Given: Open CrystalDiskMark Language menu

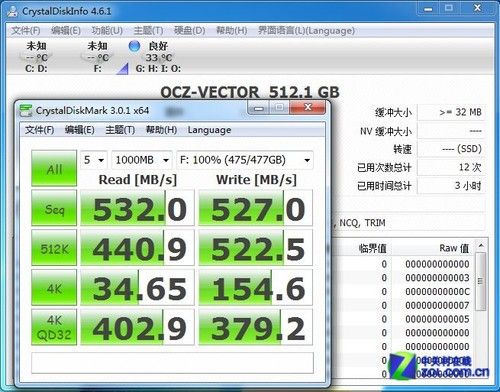Looking at the screenshot, I should (x=209, y=130).
